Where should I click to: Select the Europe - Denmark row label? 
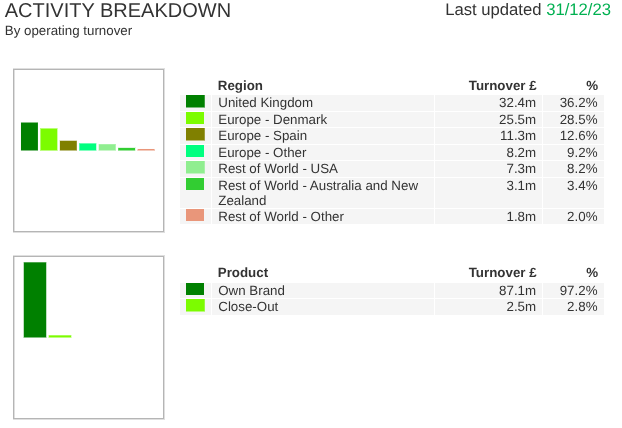click(273, 119)
